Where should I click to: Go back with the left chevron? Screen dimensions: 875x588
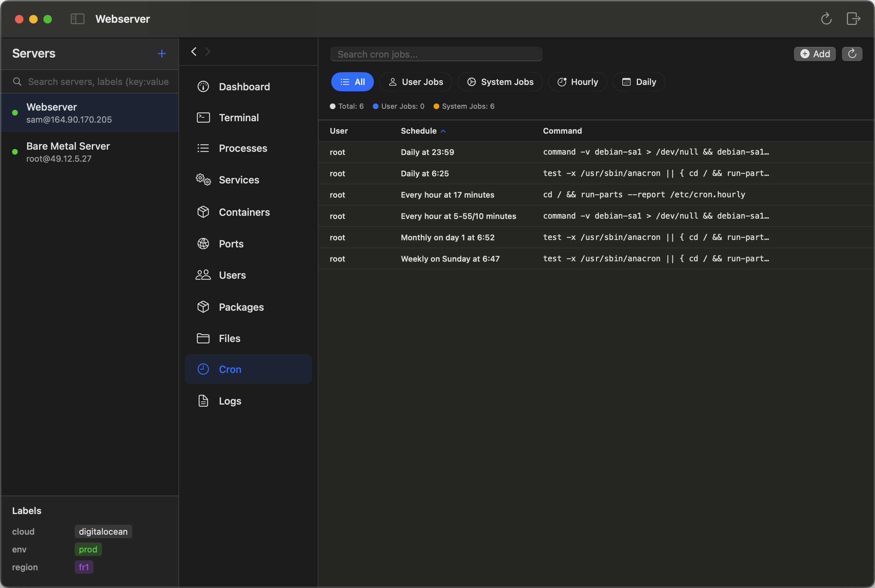[x=194, y=52]
